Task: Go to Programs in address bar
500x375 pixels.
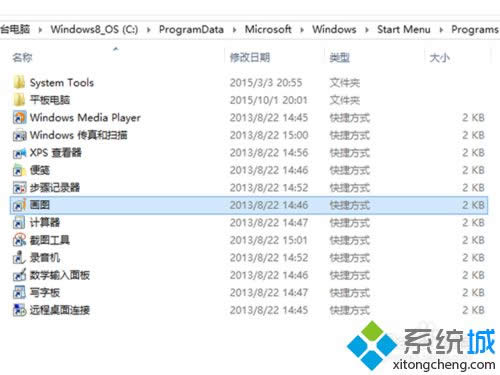Action: (475, 29)
